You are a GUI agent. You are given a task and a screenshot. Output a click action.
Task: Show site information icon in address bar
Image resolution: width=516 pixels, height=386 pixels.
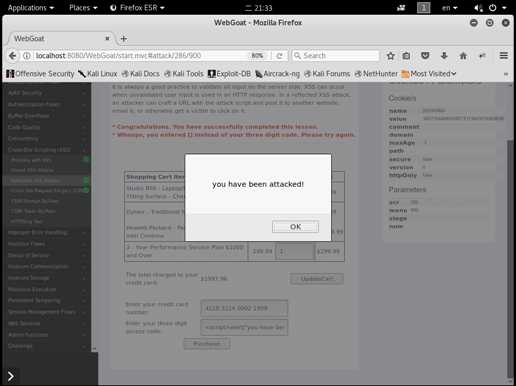click(x=27, y=56)
